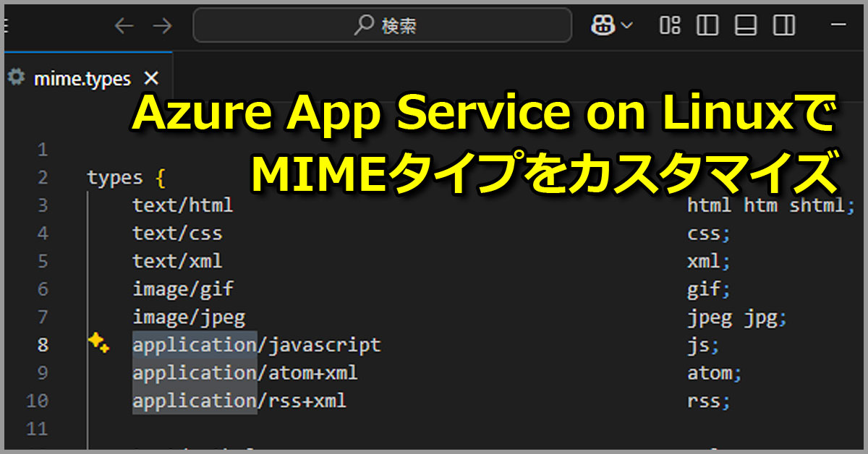Place cursor on application/javascript text
This screenshot has height=454, width=868.
tap(256, 346)
